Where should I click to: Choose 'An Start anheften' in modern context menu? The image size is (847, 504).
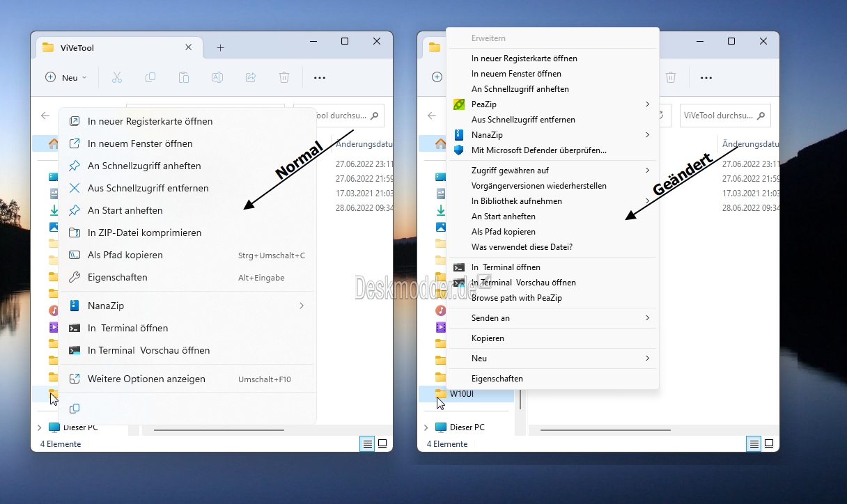click(187, 210)
